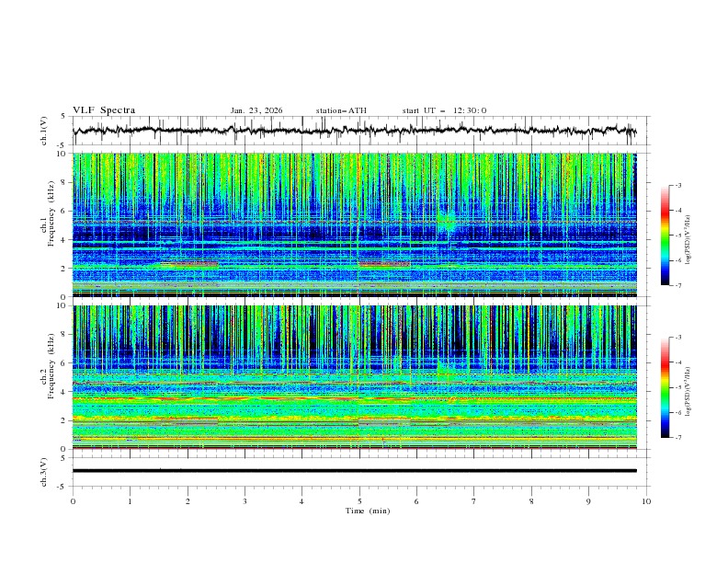Click the red band near 5.5 minutes in ch.1 spectrogram

tap(384, 265)
